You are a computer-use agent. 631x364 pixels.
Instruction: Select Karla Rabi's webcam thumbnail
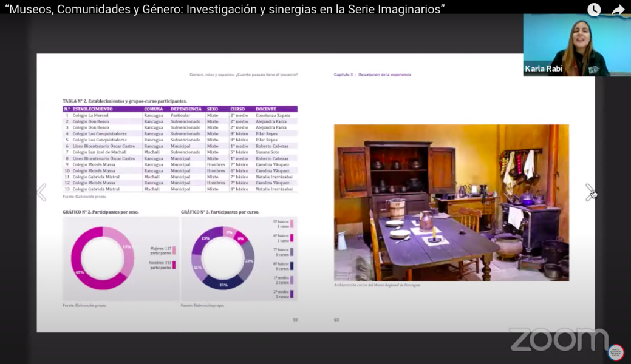576,44
